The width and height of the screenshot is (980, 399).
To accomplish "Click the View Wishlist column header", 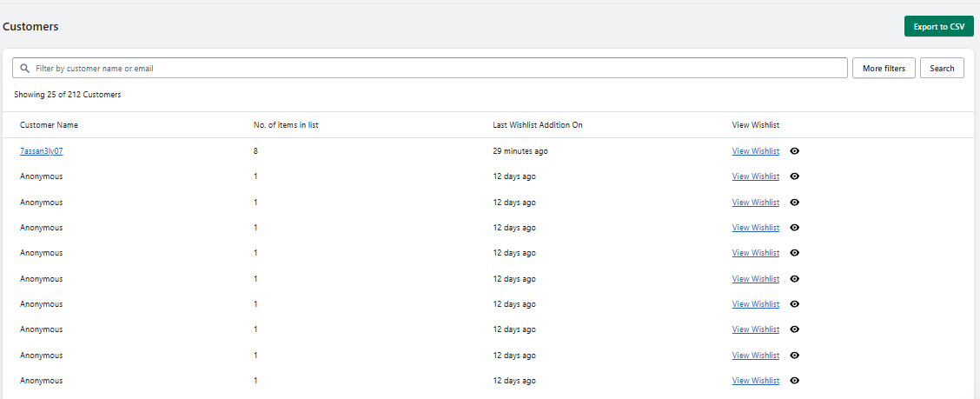I will pyautogui.click(x=756, y=125).
